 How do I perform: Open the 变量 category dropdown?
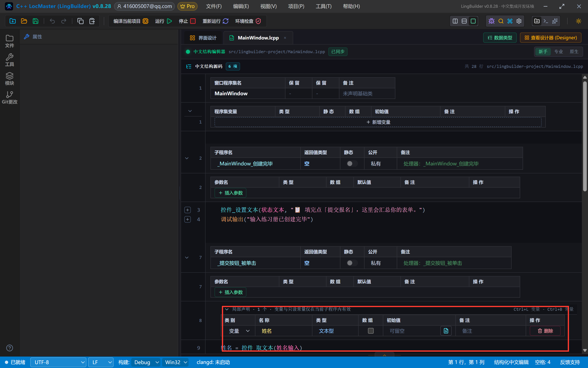[239, 331]
